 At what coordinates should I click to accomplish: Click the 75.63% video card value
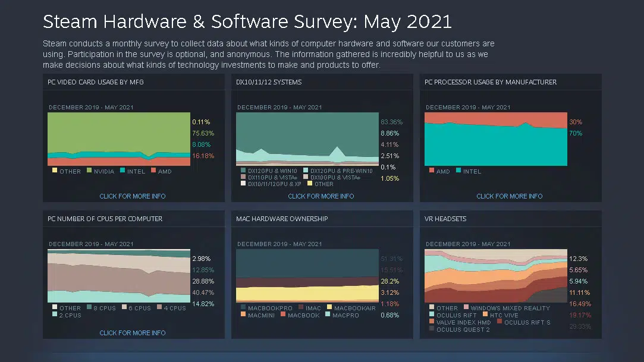pyautogui.click(x=203, y=133)
